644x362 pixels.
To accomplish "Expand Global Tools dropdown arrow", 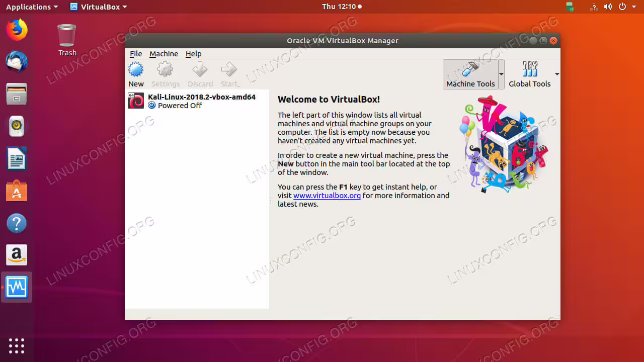I will pos(556,74).
